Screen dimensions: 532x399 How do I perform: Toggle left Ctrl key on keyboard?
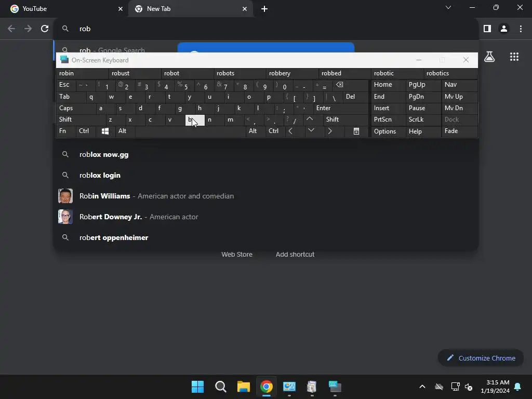point(86,131)
